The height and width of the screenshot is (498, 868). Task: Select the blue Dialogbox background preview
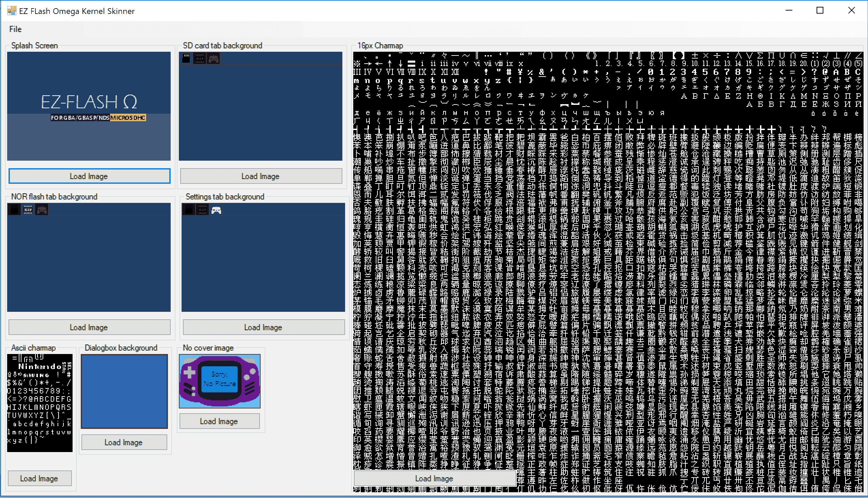[x=125, y=391]
